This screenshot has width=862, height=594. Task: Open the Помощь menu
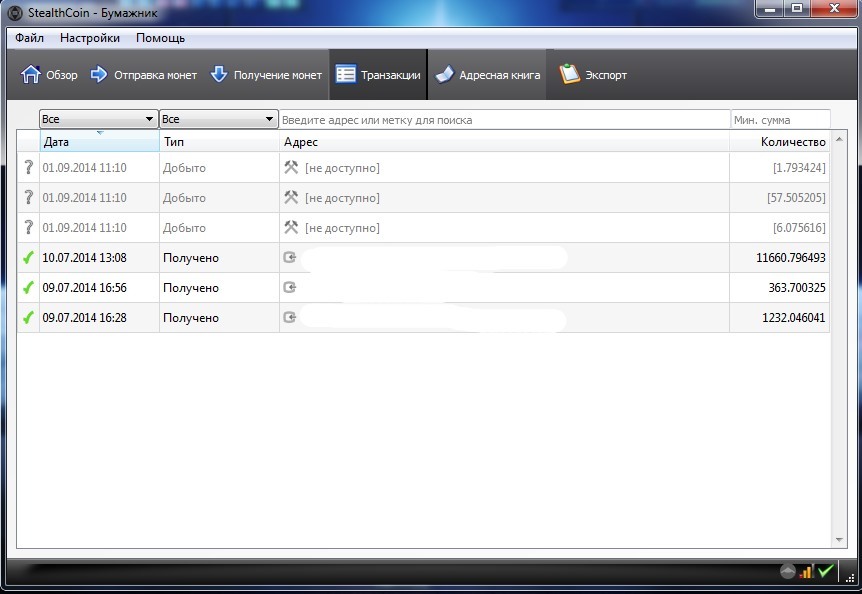point(161,38)
